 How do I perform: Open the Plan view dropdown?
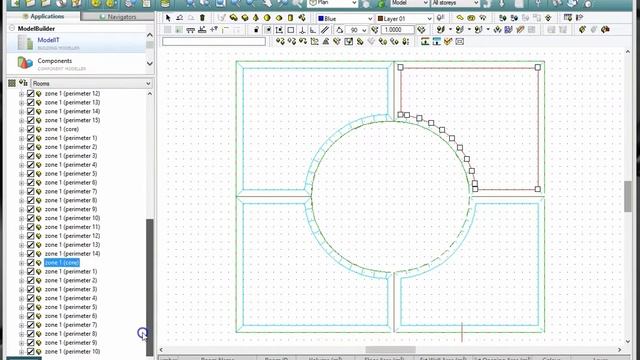click(354, 3)
